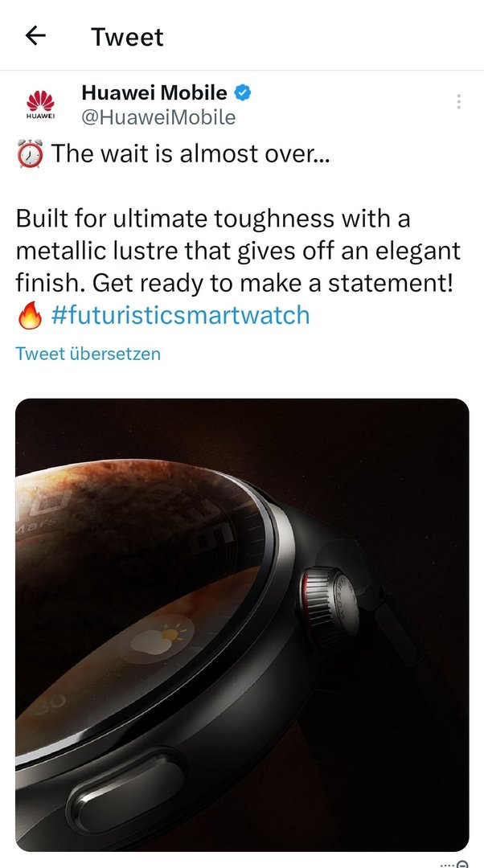
Task: Click Tweet übersetzen to translate
Action: pos(88,354)
